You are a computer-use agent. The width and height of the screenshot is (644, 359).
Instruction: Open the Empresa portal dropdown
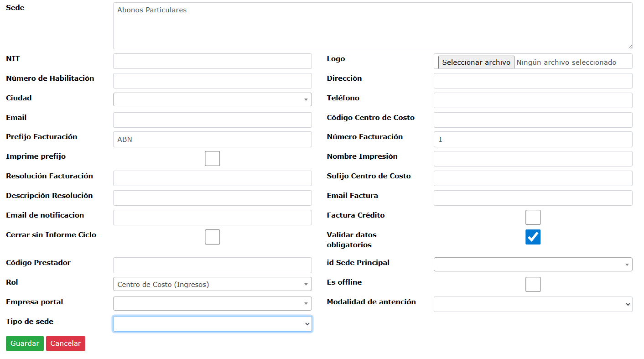pyautogui.click(x=213, y=303)
